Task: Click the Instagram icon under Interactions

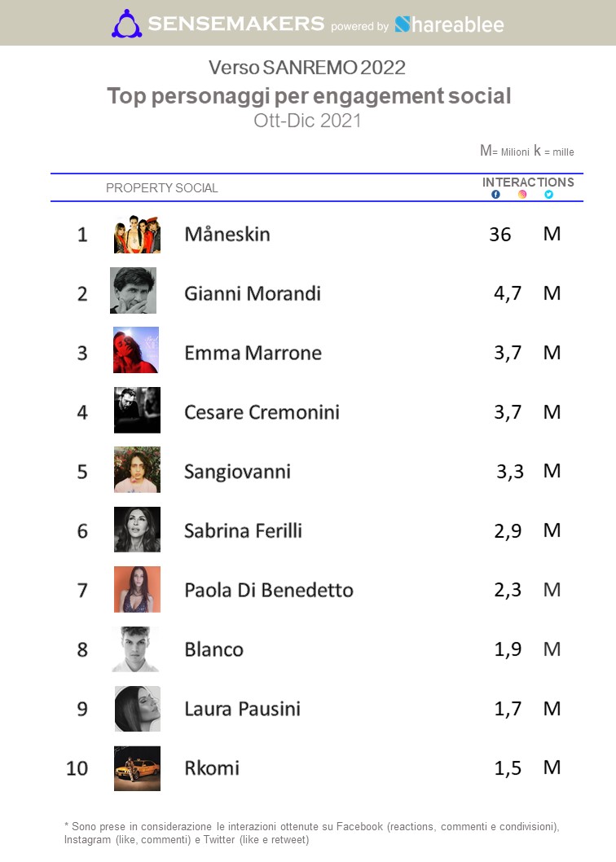Action: tap(522, 195)
